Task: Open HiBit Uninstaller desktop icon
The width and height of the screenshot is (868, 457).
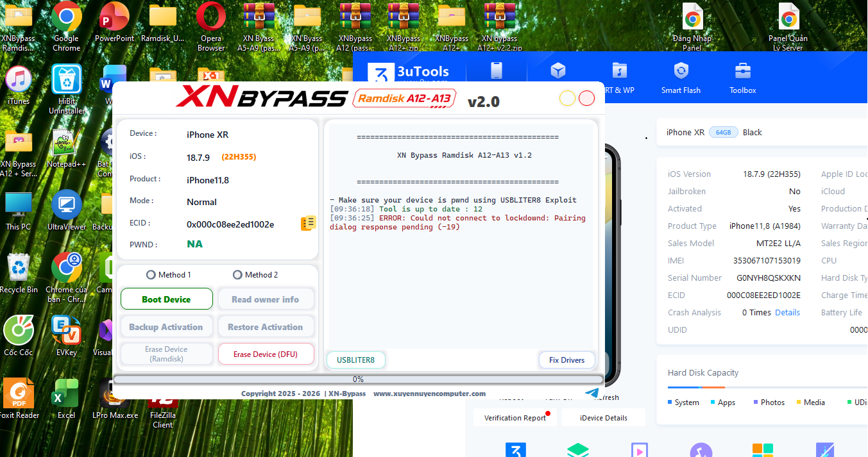Action: click(66, 90)
